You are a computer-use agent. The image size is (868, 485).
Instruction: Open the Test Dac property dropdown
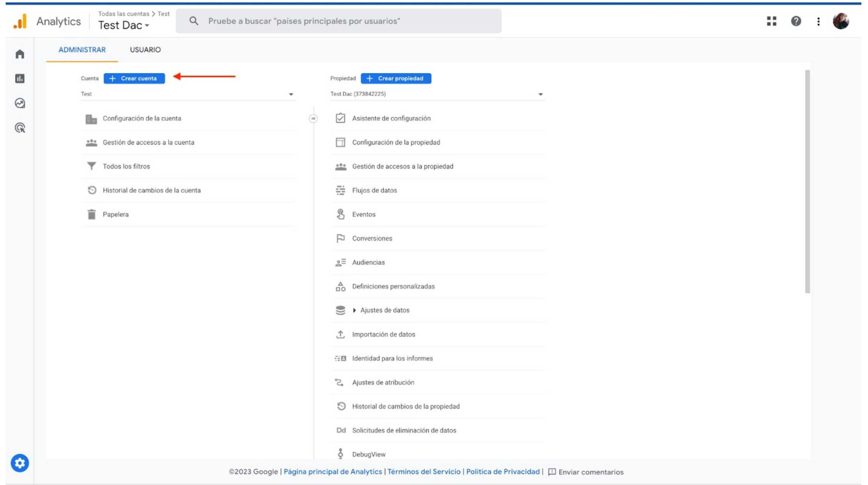437,94
